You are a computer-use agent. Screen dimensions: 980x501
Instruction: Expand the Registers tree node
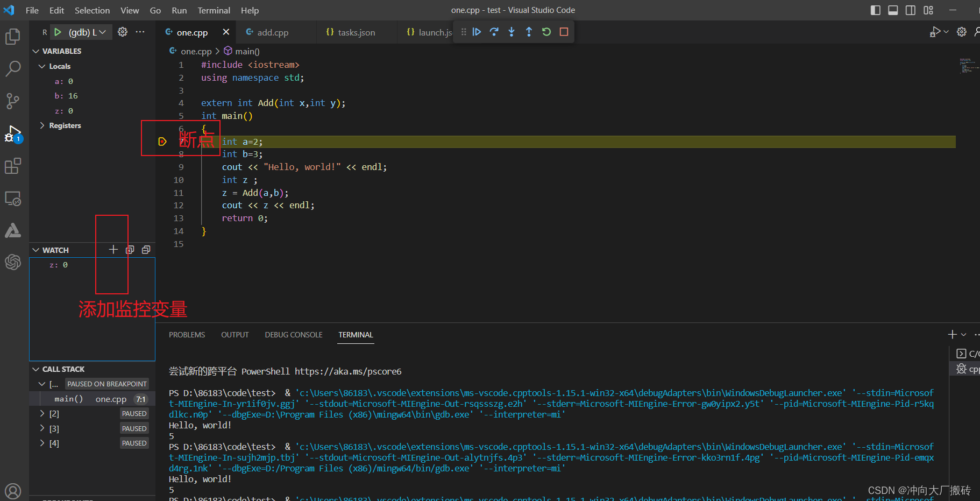tap(42, 125)
